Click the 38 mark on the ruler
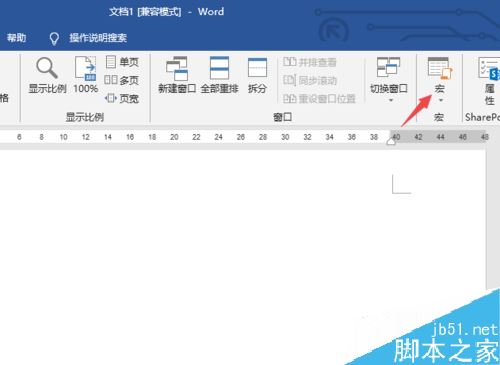 point(374,137)
